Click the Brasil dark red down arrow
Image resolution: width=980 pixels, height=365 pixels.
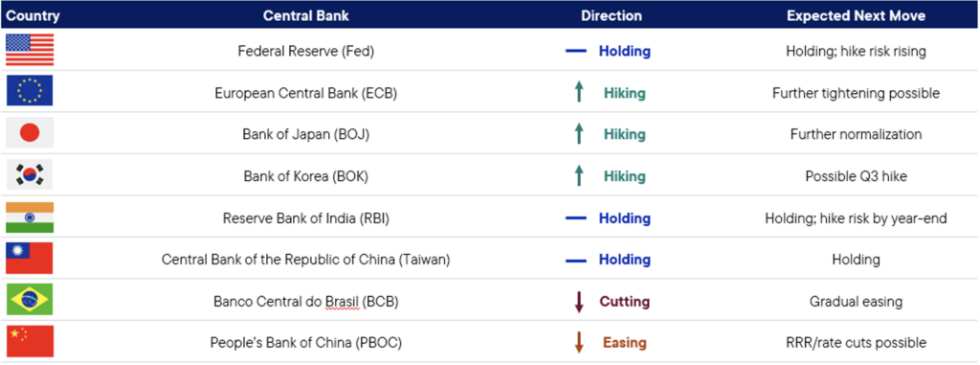click(x=579, y=302)
